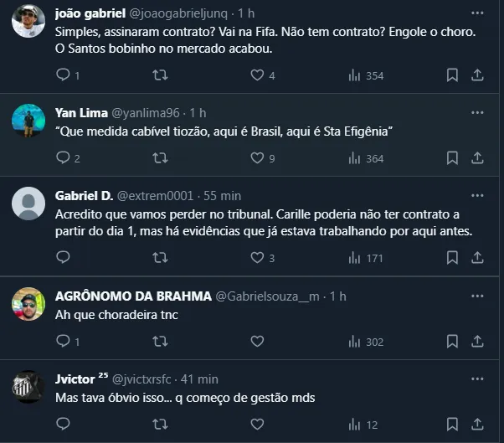Click Jvictor's profile picture
504x443 pixels.
tap(28, 387)
